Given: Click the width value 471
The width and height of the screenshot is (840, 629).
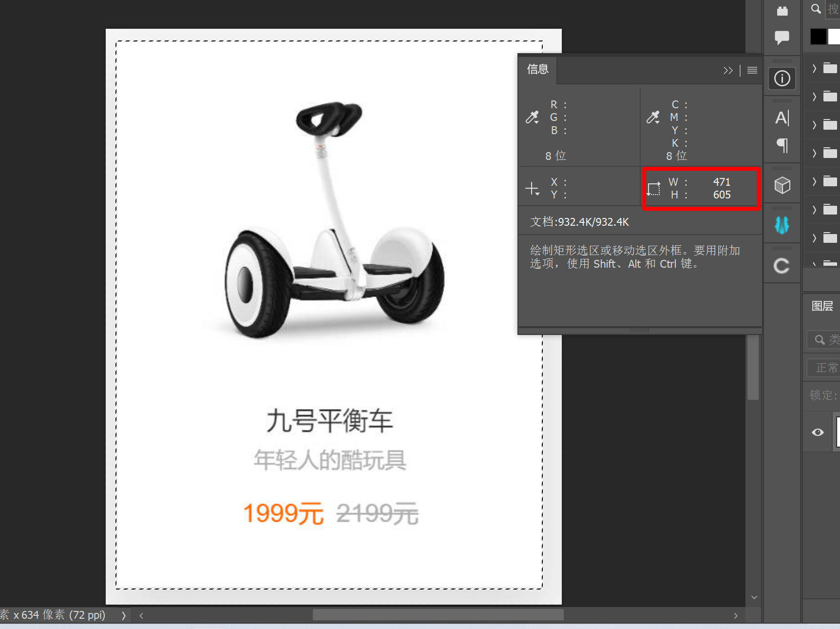Looking at the screenshot, I should tap(722, 182).
